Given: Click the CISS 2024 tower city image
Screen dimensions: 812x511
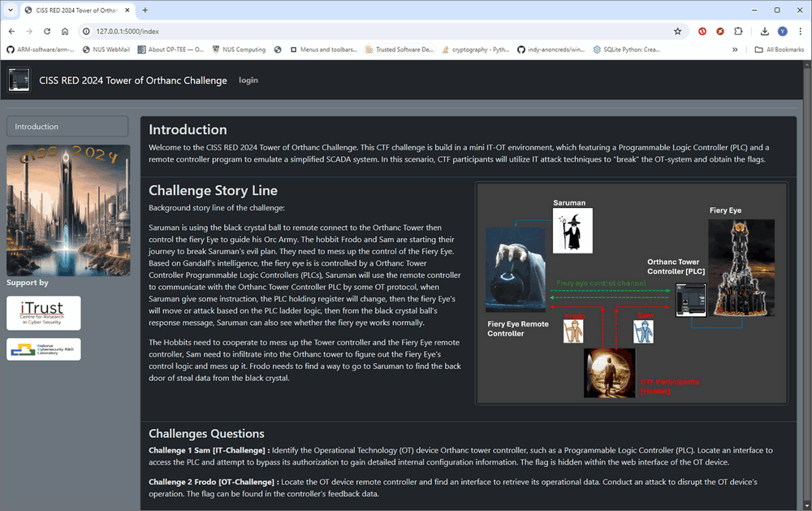Looking at the screenshot, I should (x=68, y=210).
